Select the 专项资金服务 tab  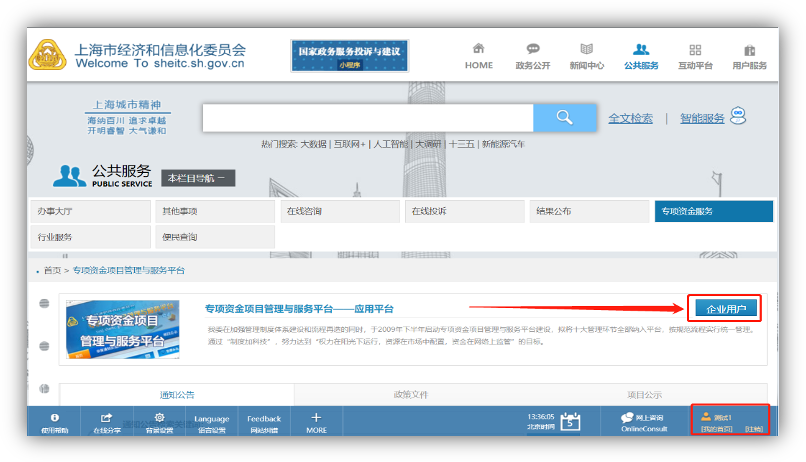713,211
